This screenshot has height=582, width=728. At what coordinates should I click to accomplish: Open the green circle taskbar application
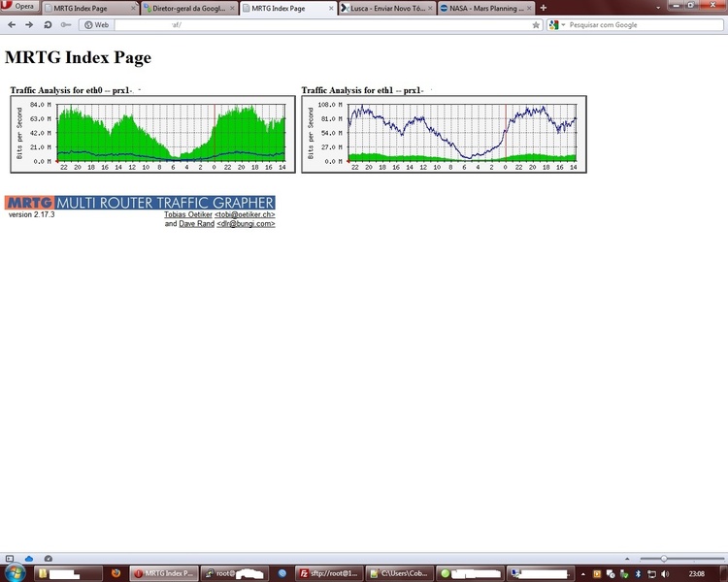click(471, 573)
